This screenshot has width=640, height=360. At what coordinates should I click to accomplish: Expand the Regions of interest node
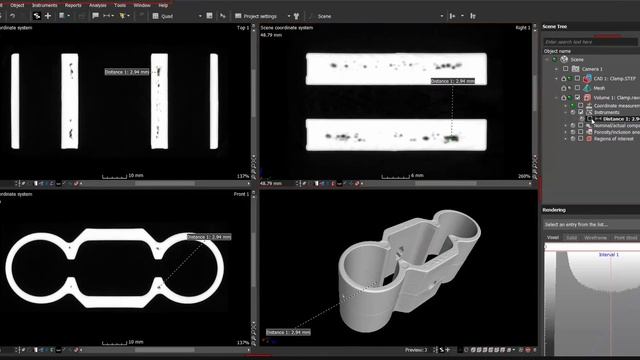[x=566, y=139]
